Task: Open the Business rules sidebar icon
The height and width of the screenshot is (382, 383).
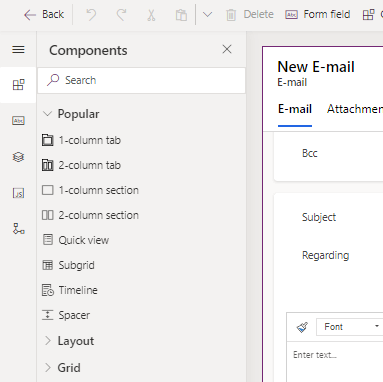Action: [x=18, y=229]
